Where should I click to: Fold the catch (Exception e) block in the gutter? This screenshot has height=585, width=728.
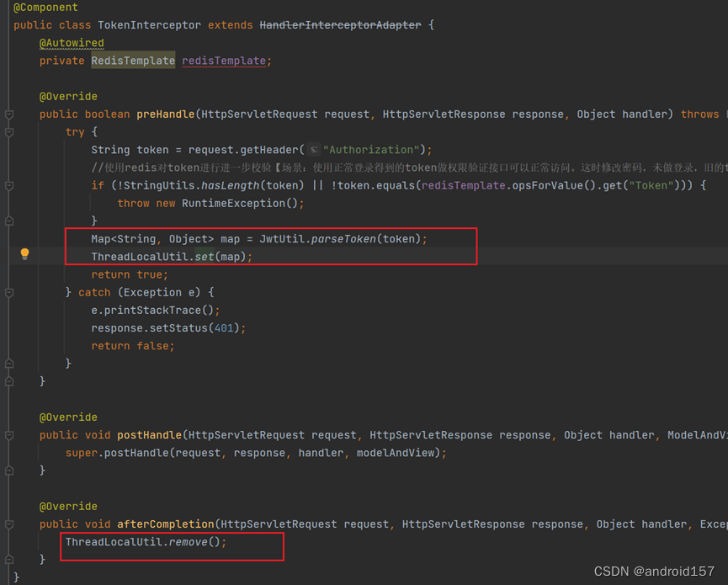[8, 293]
